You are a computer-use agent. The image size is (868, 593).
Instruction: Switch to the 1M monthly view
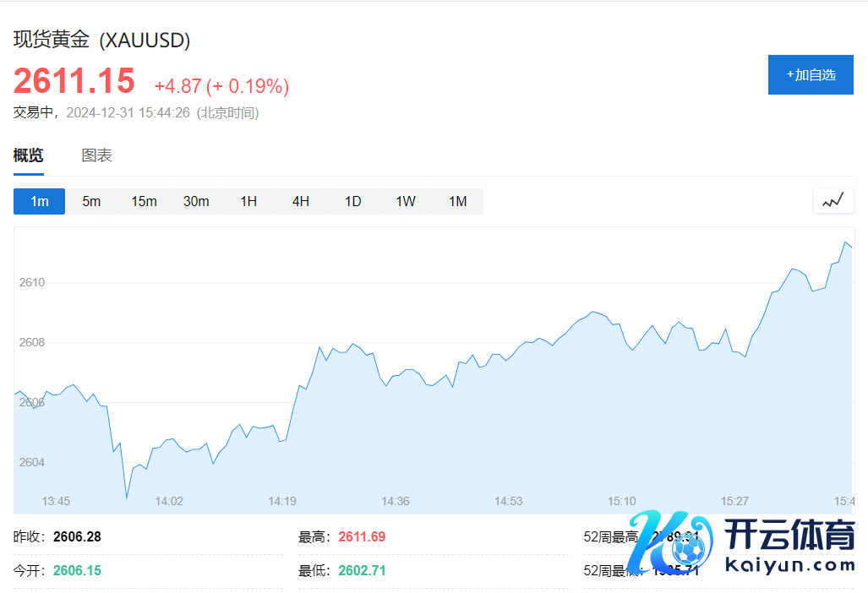[457, 201]
